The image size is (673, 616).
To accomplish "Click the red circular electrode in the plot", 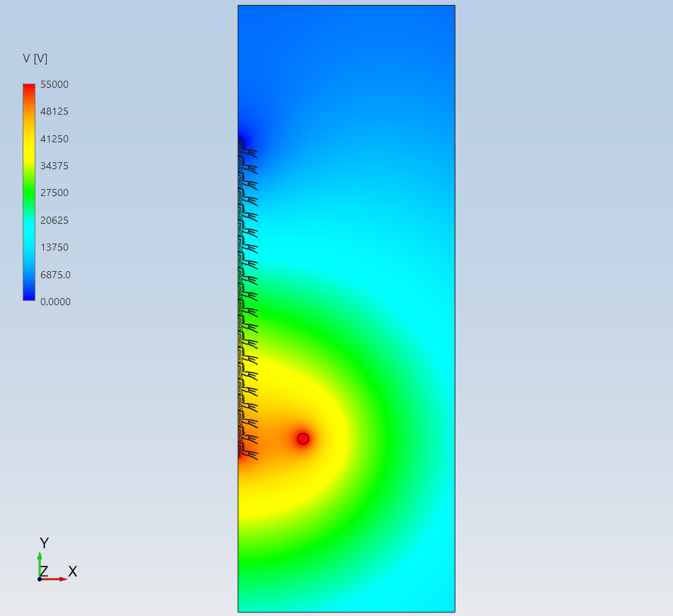I will [x=303, y=439].
